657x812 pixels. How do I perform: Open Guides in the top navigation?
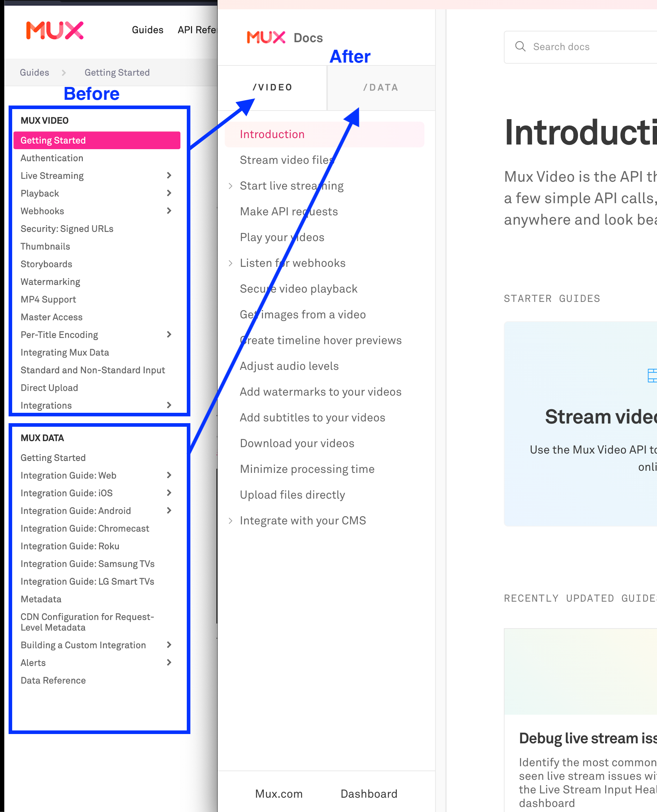tap(147, 30)
